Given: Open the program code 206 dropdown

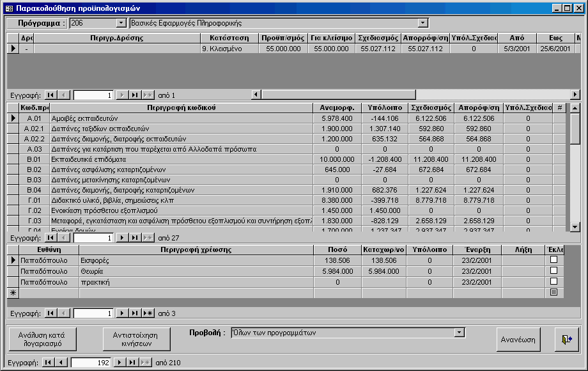Looking at the screenshot, I should (121, 23).
